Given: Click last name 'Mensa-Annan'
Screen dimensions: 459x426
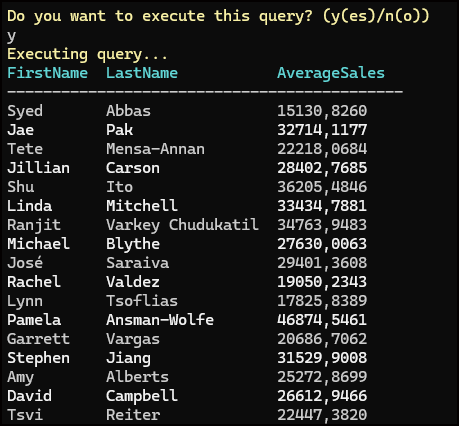Looking at the screenshot, I should (155, 149).
